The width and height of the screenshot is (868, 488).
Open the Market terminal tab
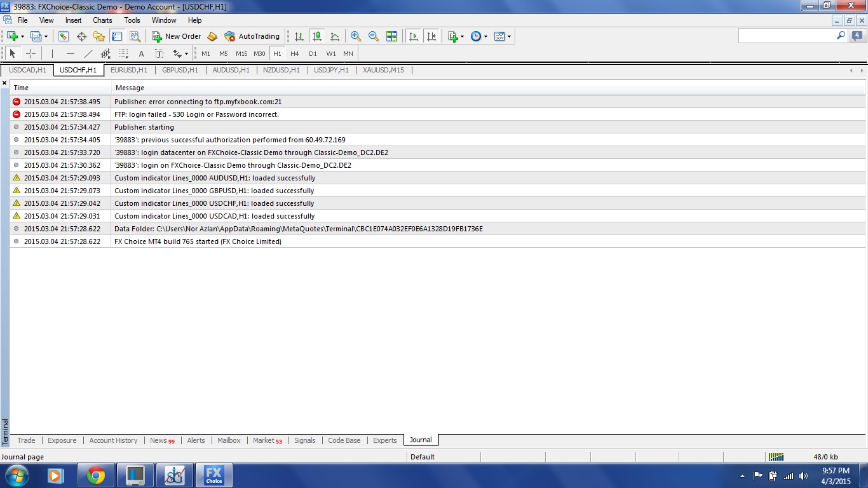tap(267, 440)
